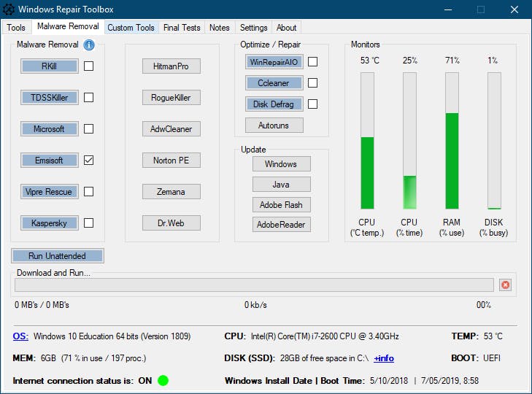Click the green internet status indicator
The height and width of the screenshot is (394, 532).
click(163, 380)
